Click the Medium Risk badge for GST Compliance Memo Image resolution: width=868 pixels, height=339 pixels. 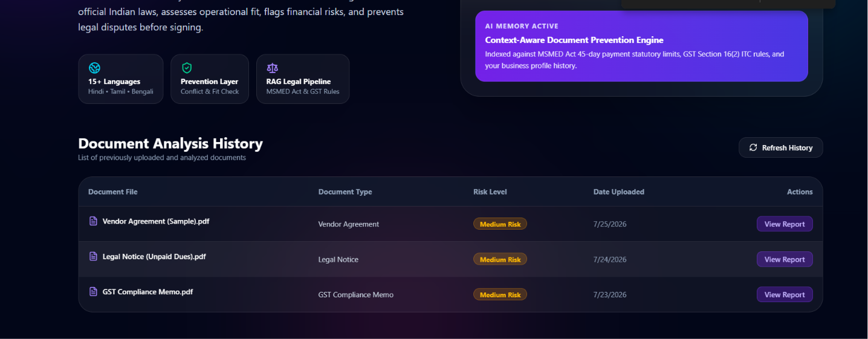[500, 295]
